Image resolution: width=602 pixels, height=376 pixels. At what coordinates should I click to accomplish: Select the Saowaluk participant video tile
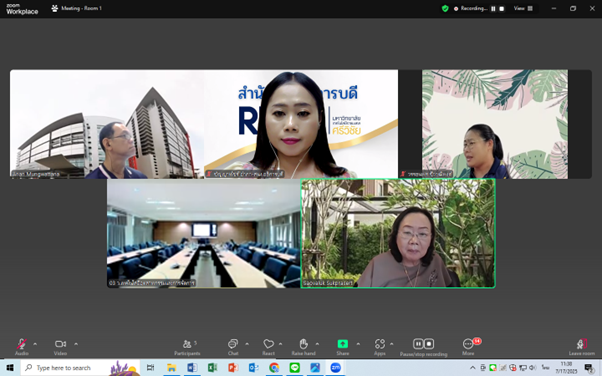398,233
